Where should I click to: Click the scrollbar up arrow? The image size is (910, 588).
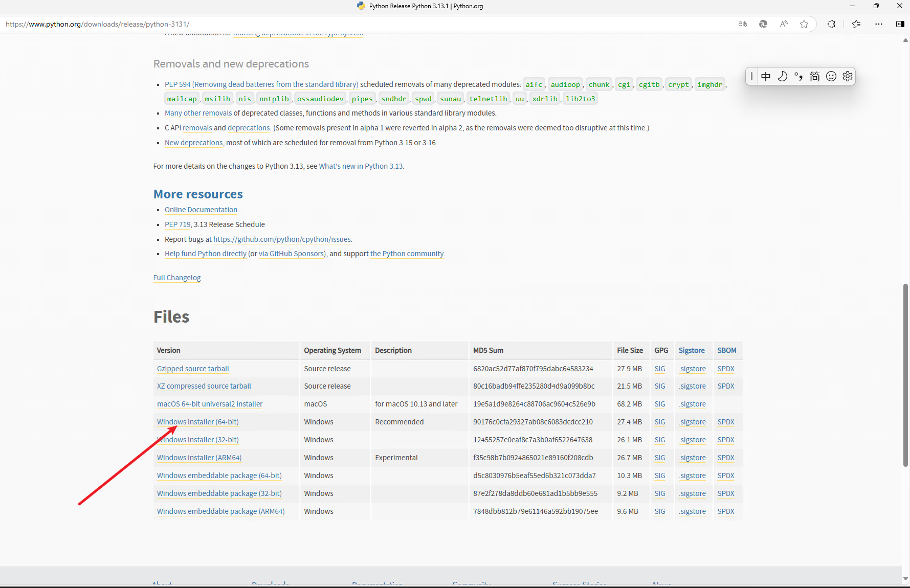point(905,40)
